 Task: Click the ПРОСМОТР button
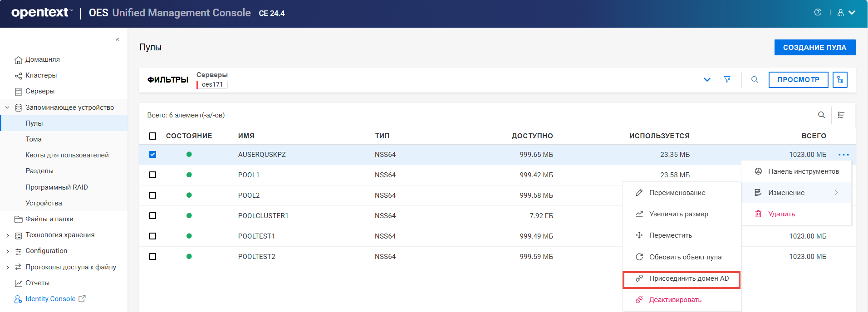tap(798, 80)
